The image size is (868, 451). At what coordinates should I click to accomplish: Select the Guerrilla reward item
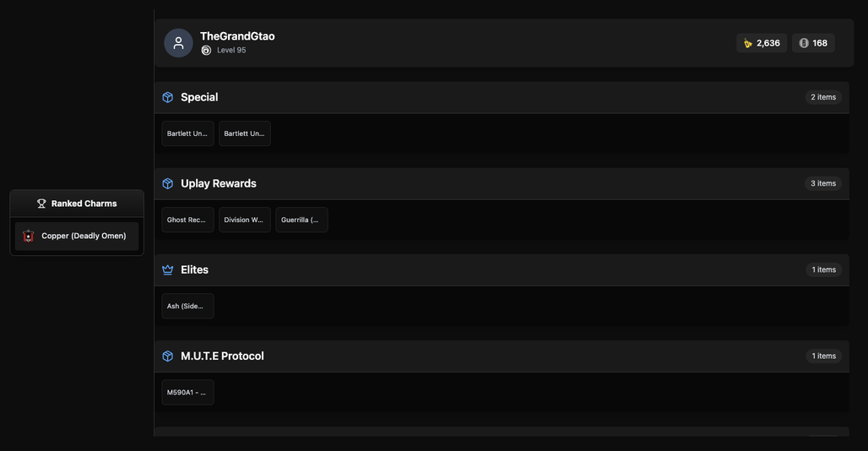(301, 220)
